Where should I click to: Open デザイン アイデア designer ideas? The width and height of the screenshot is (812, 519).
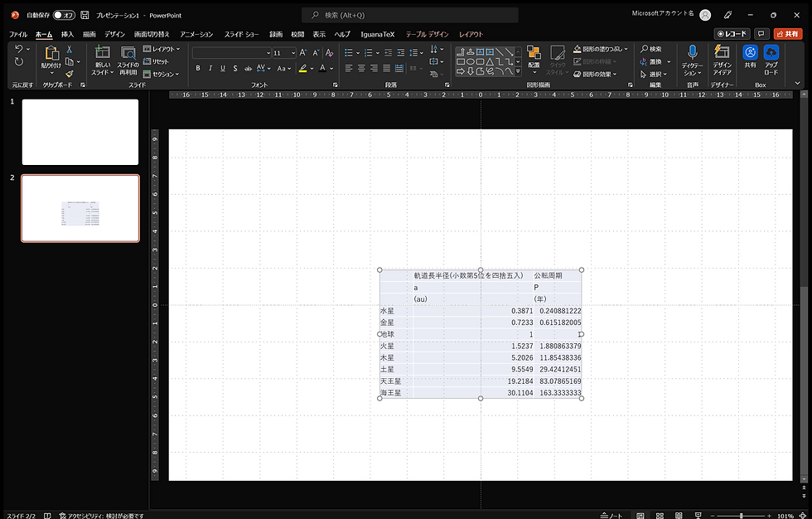click(722, 60)
